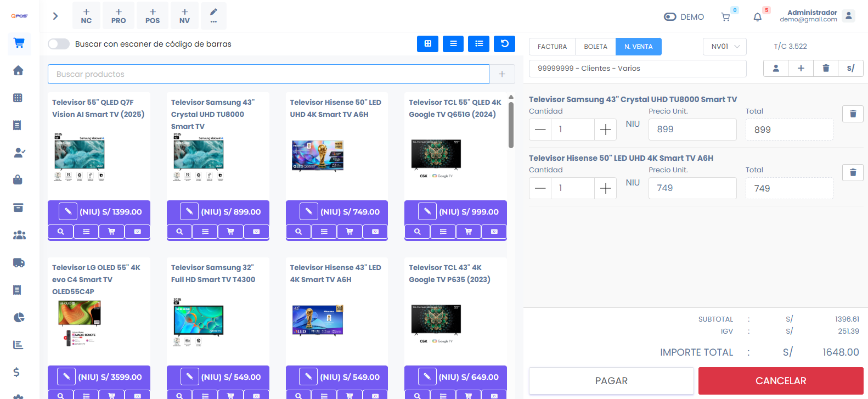Viewport: 868px width, 399px height.
Task: Open the sidebar grid table icon
Action: pyautogui.click(x=18, y=98)
